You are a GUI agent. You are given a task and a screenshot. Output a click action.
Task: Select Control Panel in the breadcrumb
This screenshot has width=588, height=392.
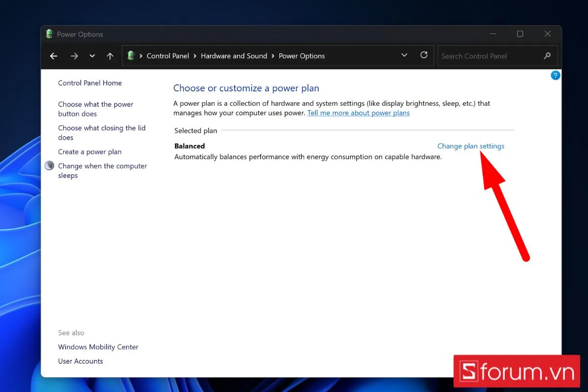click(168, 56)
